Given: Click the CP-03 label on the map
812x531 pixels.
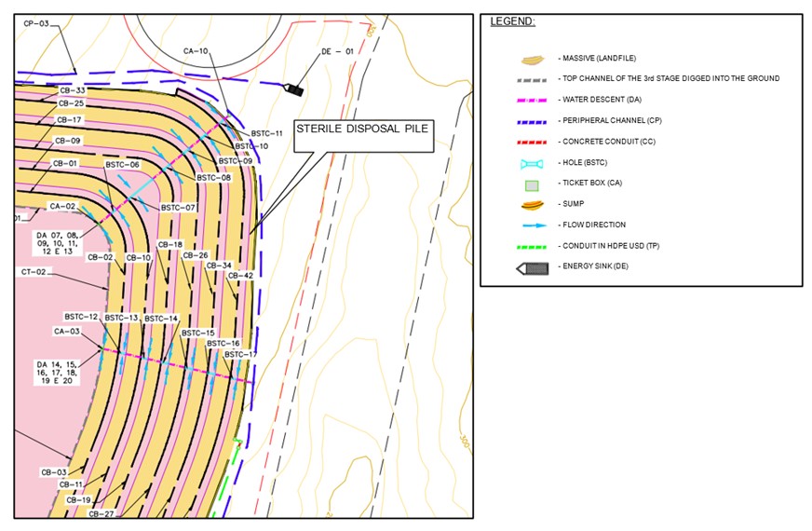Looking at the screenshot, I should pyautogui.click(x=35, y=23).
